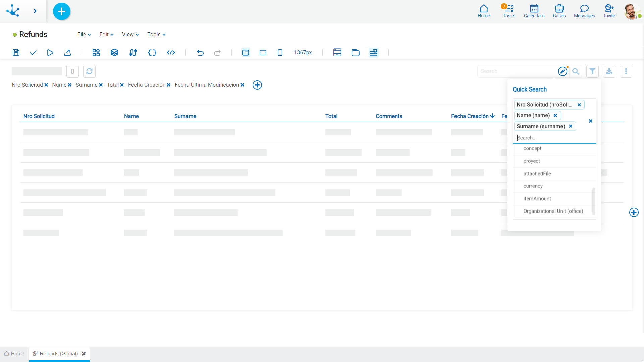This screenshot has height=362, width=644.
Task: Open Cases
Action: 559,11
